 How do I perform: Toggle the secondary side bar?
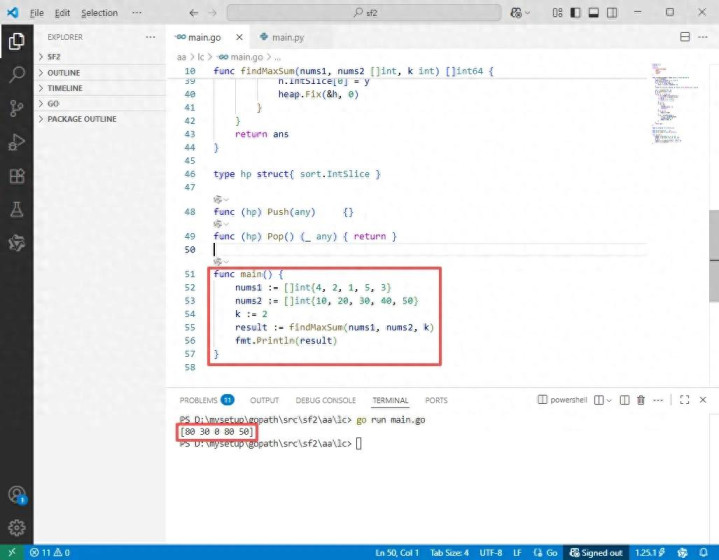click(612, 13)
